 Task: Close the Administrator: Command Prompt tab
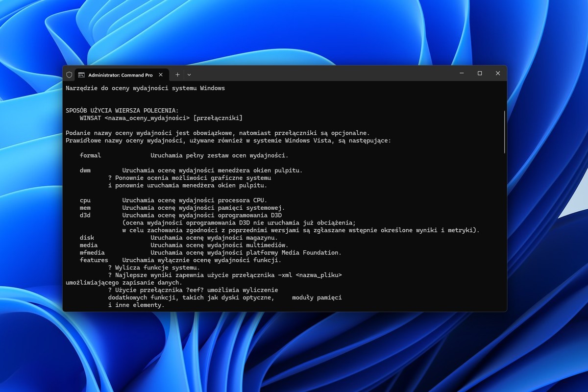(161, 75)
